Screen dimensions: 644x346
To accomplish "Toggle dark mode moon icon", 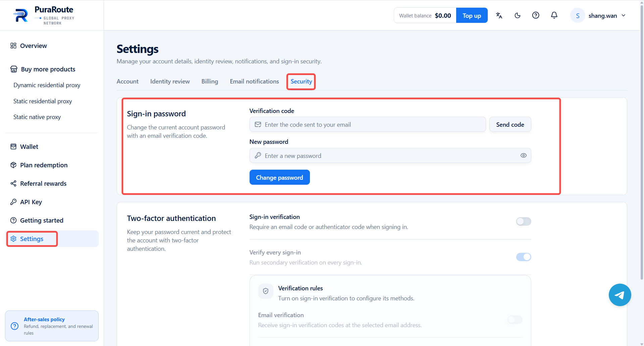I will tap(518, 15).
